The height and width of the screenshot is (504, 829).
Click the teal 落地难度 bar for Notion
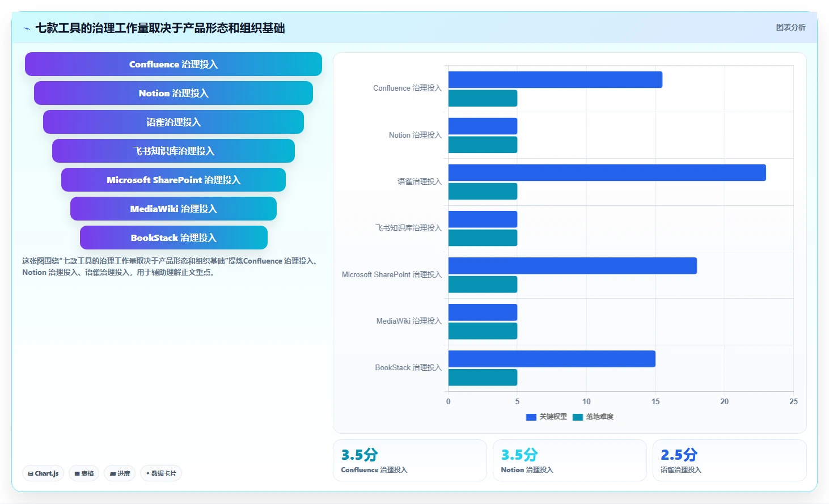pyautogui.click(x=483, y=145)
